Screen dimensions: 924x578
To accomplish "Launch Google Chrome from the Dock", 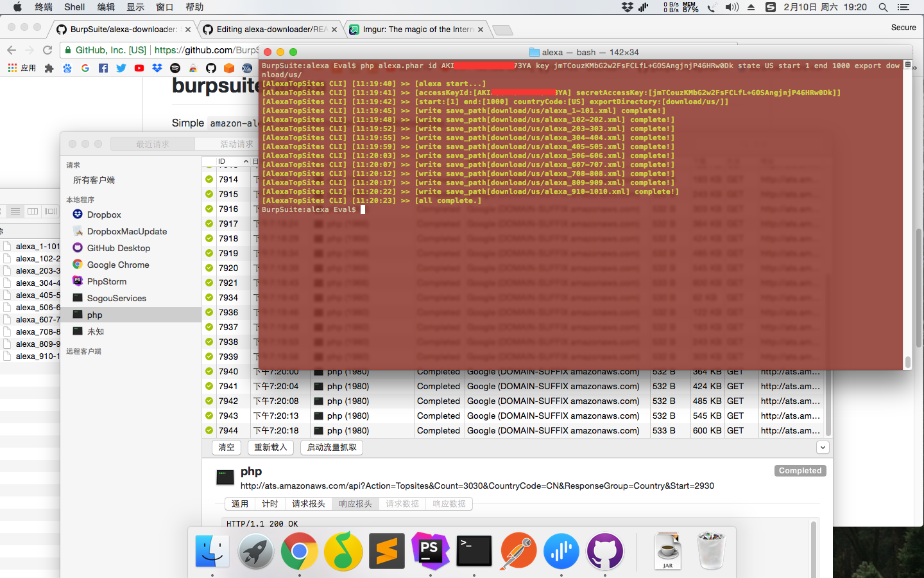I will pyautogui.click(x=300, y=551).
